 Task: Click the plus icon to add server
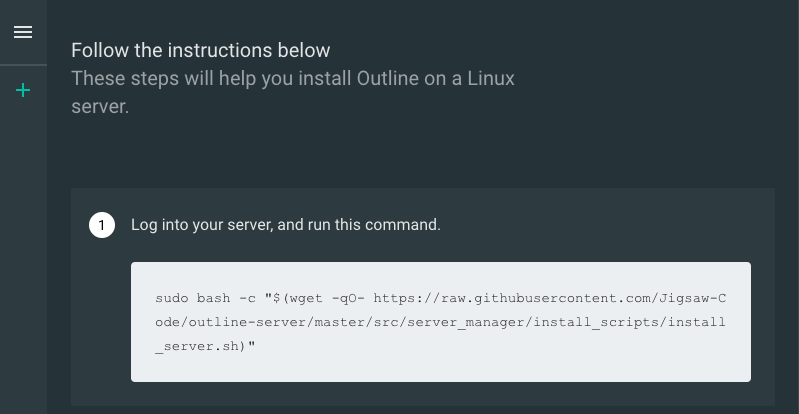23,91
